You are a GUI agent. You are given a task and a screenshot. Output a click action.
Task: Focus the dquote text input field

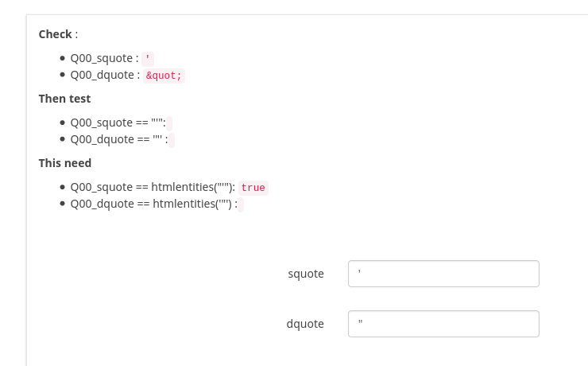click(x=443, y=324)
